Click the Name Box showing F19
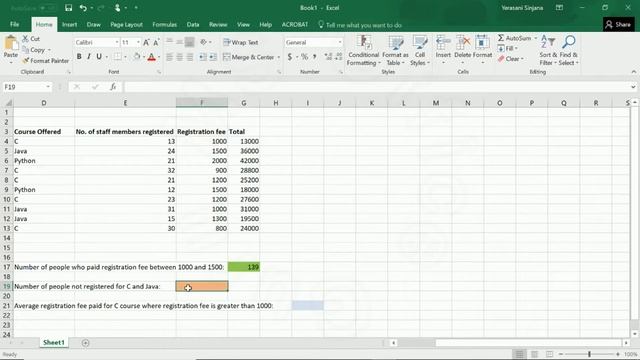This screenshot has width=640, height=360. pyautogui.click(x=24, y=87)
